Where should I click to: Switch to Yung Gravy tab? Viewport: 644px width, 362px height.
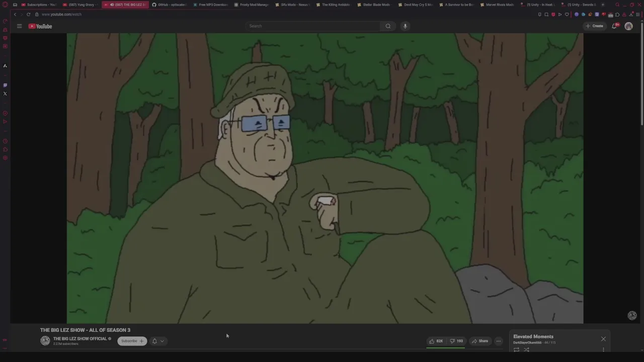pos(79,5)
